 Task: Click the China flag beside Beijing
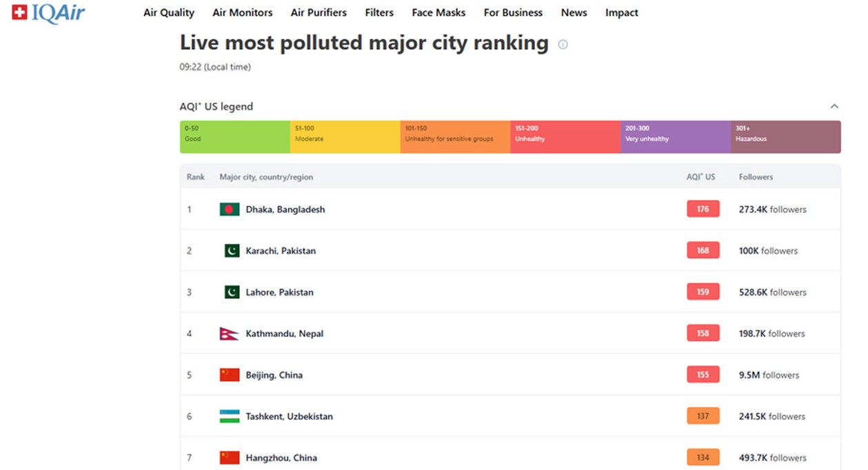click(230, 375)
